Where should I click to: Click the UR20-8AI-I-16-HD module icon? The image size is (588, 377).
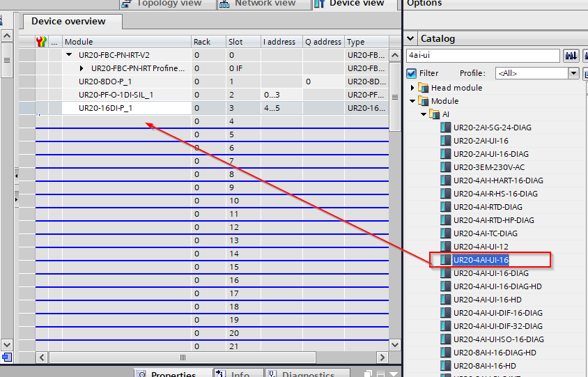[x=445, y=366]
